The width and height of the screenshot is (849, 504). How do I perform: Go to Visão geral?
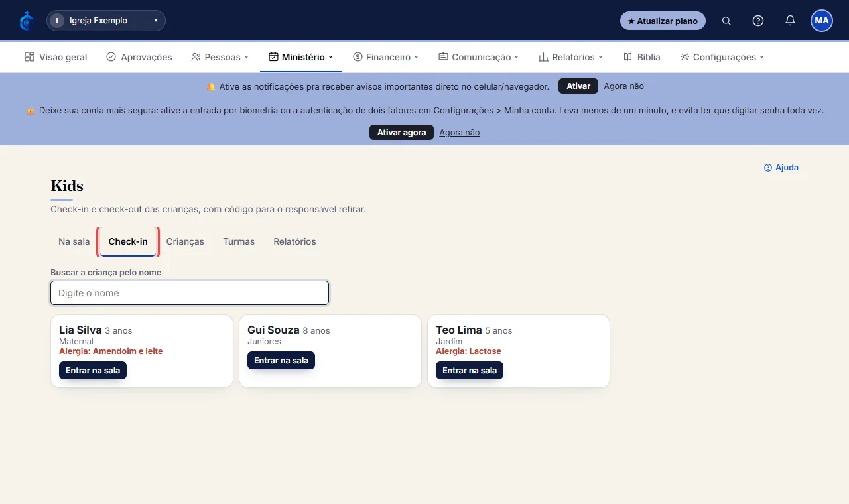56,57
